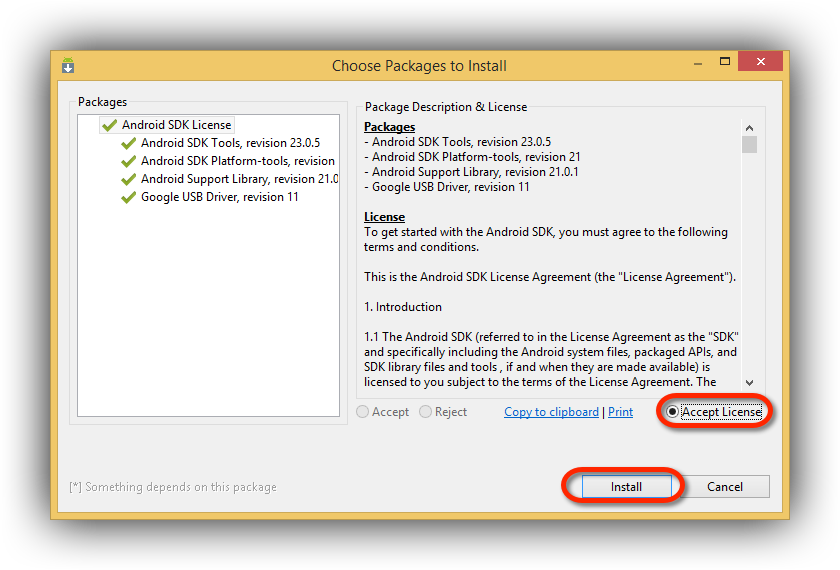Click the license scrollbar up arrow
This screenshot has width=840, height=570.
[x=749, y=128]
